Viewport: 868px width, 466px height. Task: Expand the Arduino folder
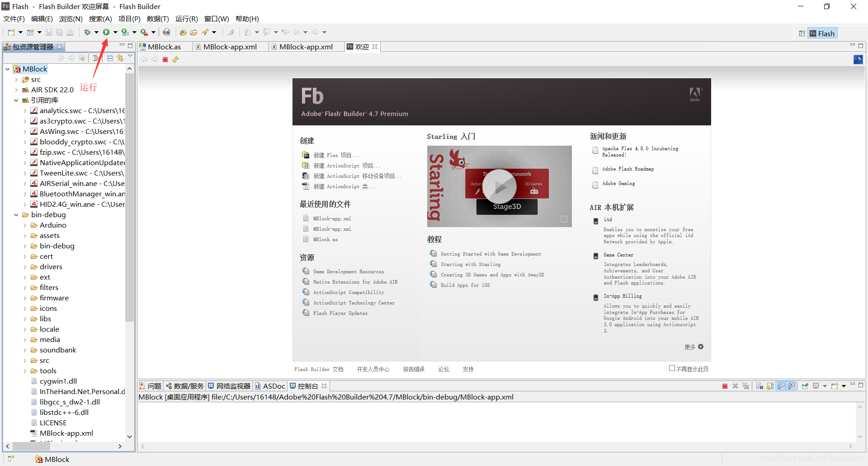25,225
